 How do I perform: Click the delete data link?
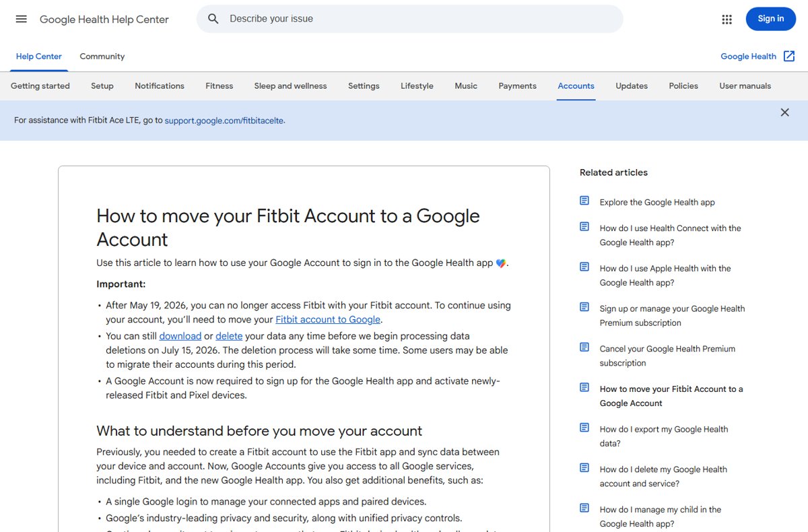tap(229, 336)
